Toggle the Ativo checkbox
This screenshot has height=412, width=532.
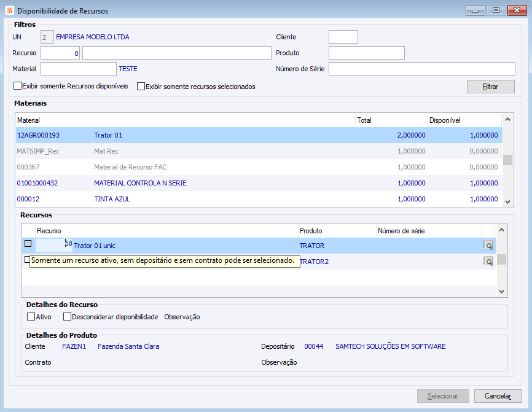coord(31,317)
